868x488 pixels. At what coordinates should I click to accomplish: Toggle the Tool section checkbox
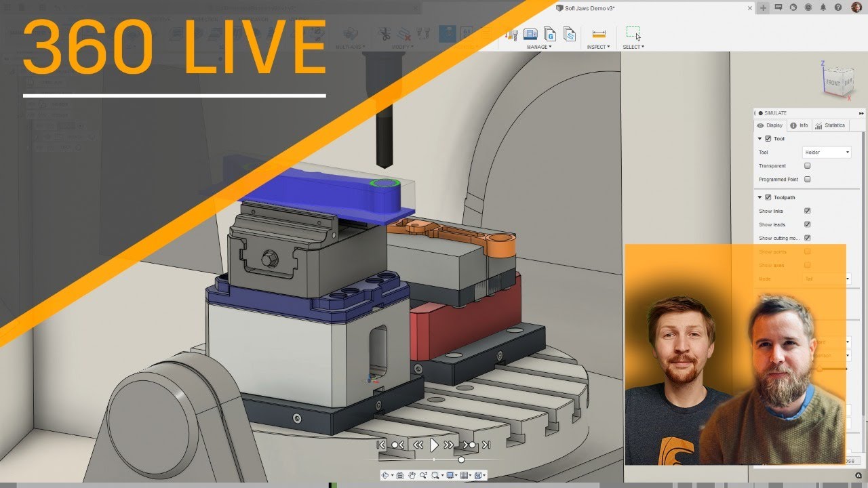point(768,139)
